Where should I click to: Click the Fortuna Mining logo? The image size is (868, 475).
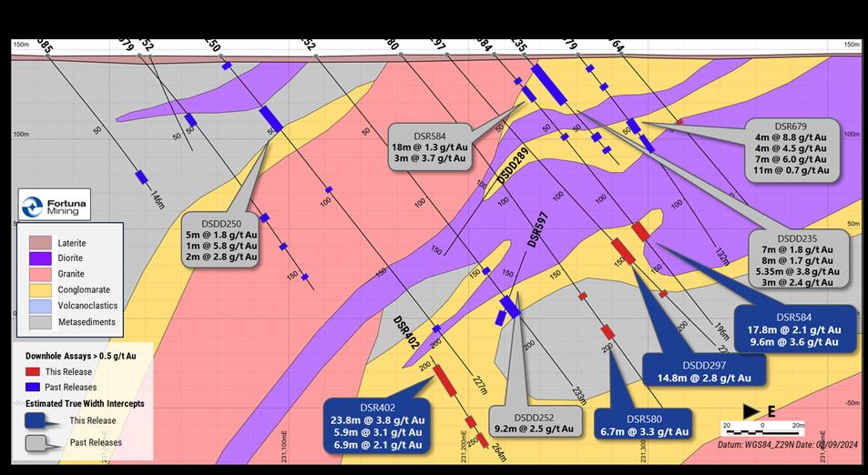[54, 206]
